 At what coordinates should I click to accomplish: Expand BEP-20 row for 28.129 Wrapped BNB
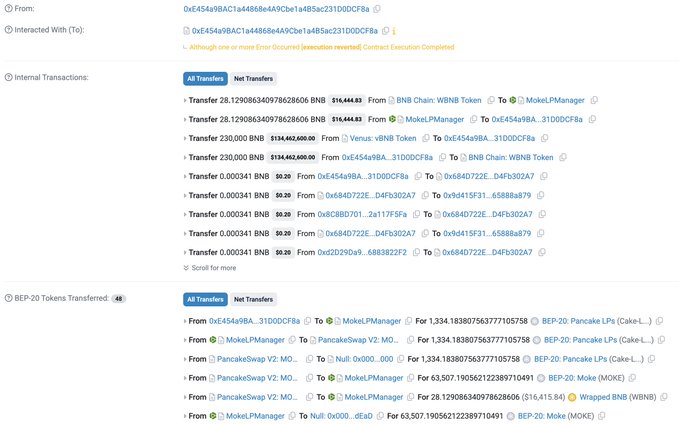point(185,397)
